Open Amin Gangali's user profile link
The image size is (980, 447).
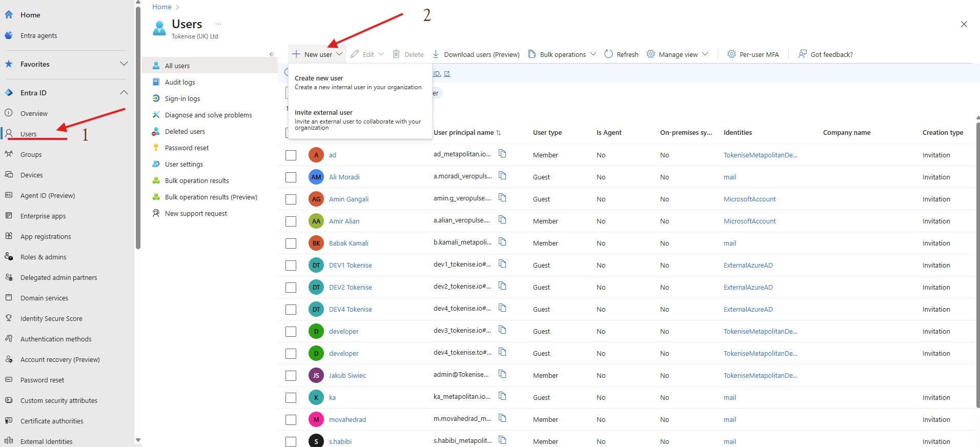pos(349,199)
